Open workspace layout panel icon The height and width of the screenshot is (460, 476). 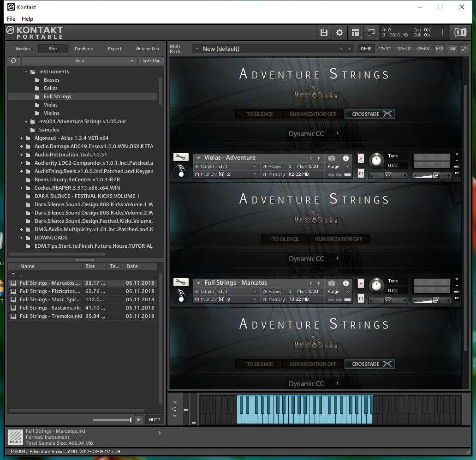[355, 32]
